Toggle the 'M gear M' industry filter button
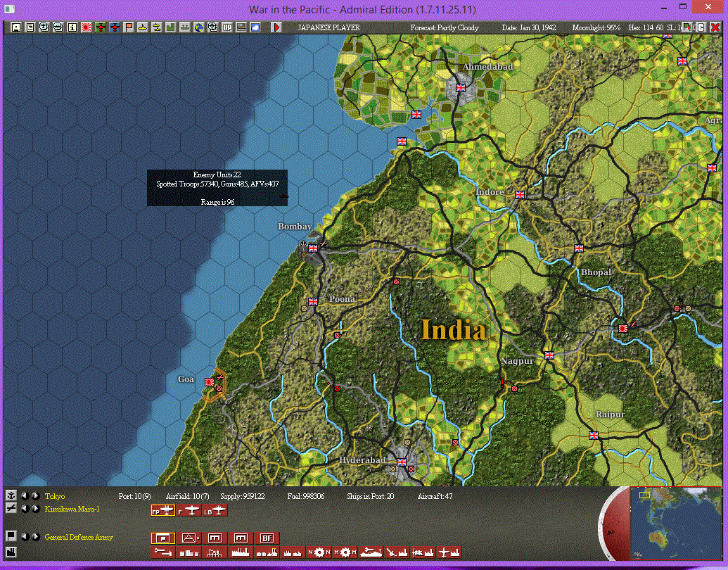Viewport: 728px width, 570px height. tap(345, 552)
